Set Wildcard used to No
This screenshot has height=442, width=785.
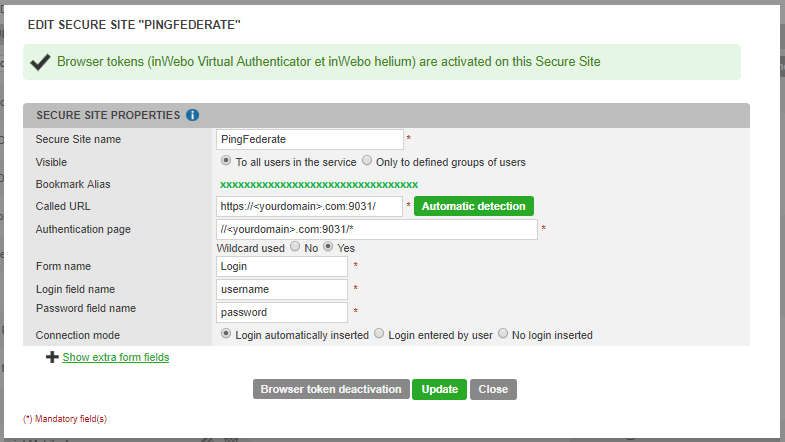[x=295, y=248]
